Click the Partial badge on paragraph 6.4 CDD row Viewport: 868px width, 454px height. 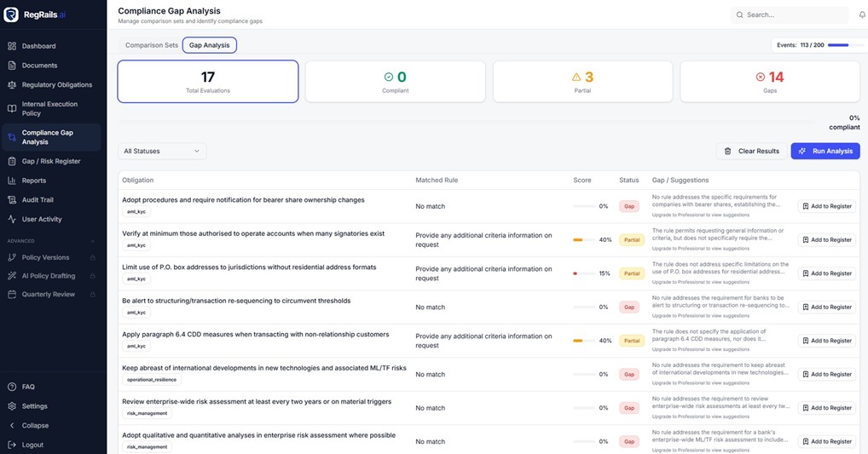[632, 341]
